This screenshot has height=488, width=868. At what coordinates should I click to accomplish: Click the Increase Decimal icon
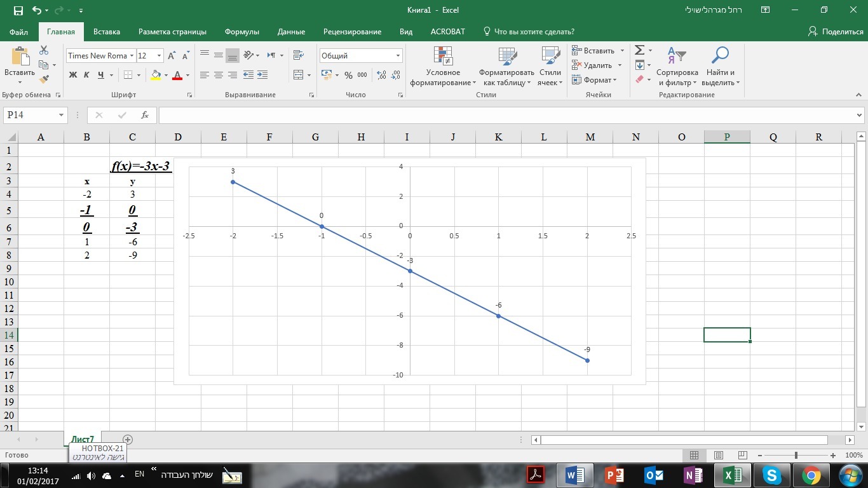pyautogui.click(x=381, y=75)
